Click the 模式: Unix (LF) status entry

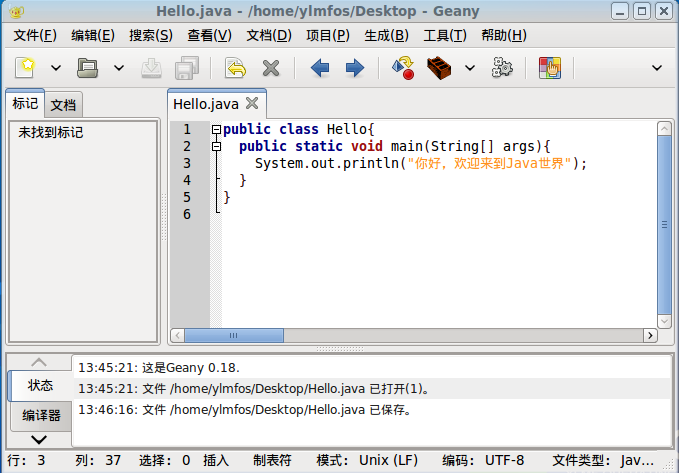click(x=367, y=460)
